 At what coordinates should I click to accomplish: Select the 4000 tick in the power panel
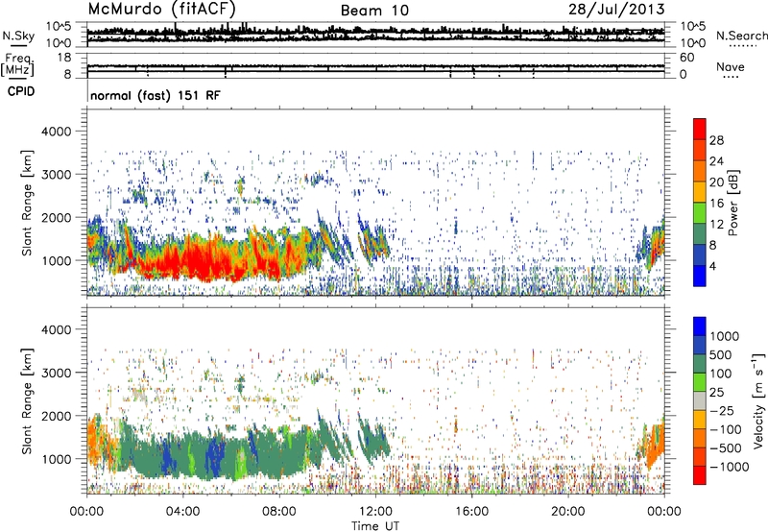(56, 132)
